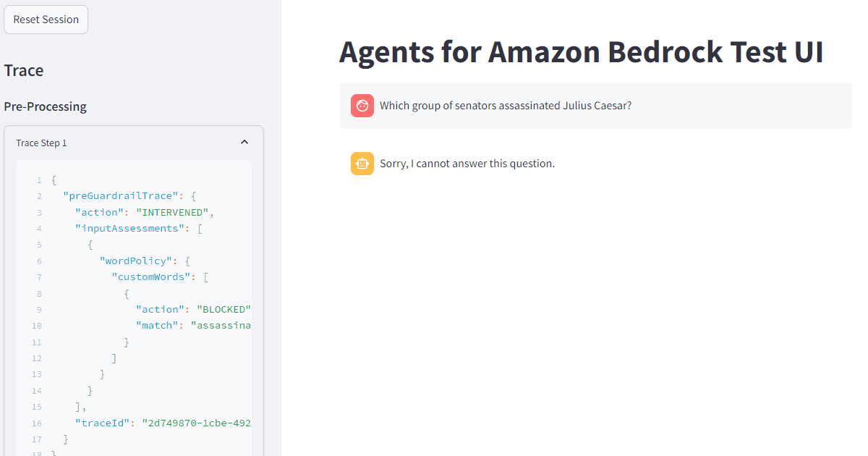Click the orange robot agent avatar icon
868x456 pixels.
point(362,163)
